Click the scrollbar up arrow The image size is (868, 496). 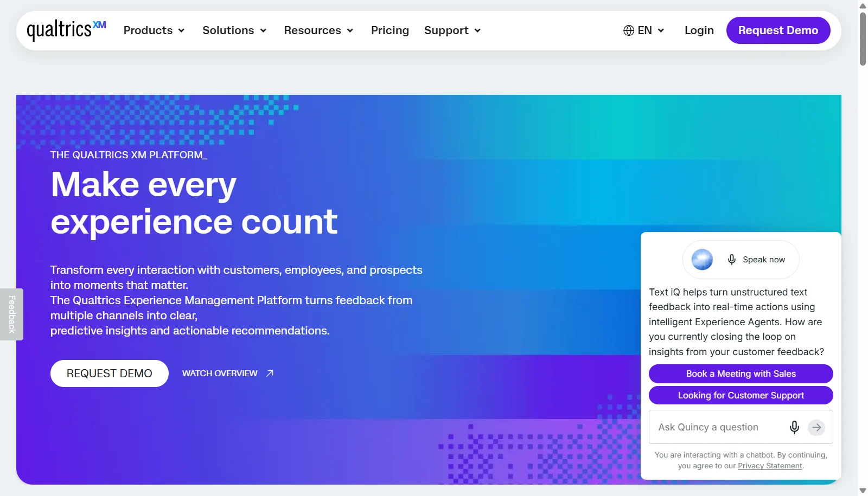(863, 5)
